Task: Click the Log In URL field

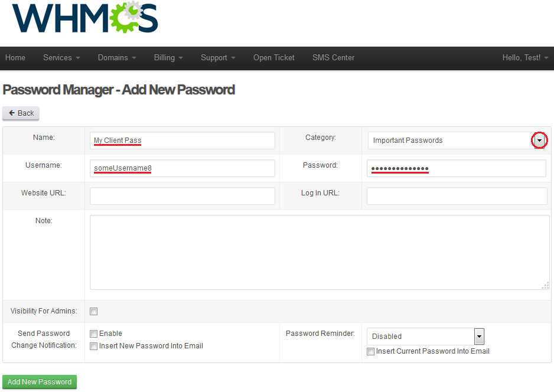Action: tap(457, 196)
